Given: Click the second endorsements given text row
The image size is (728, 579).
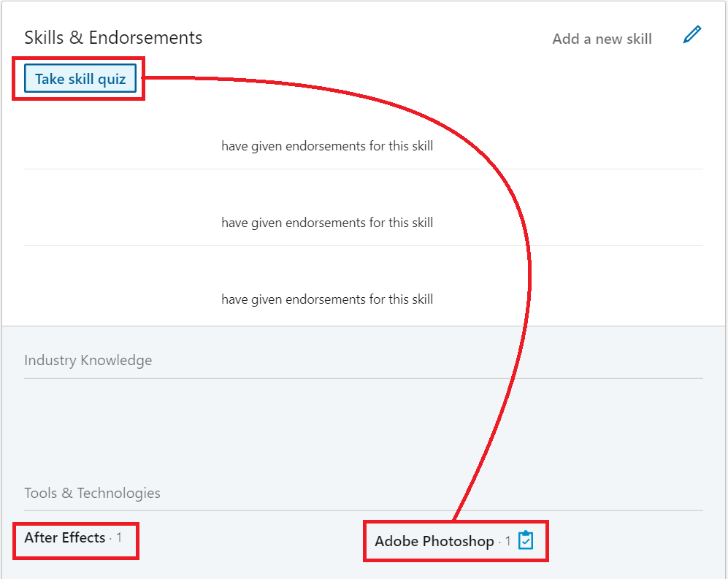Looking at the screenshot, I should [x=327, y=223].
